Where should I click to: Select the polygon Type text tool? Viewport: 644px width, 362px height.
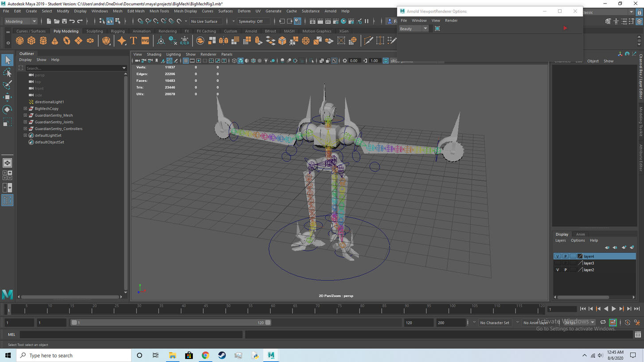click(x=133, y=41)
